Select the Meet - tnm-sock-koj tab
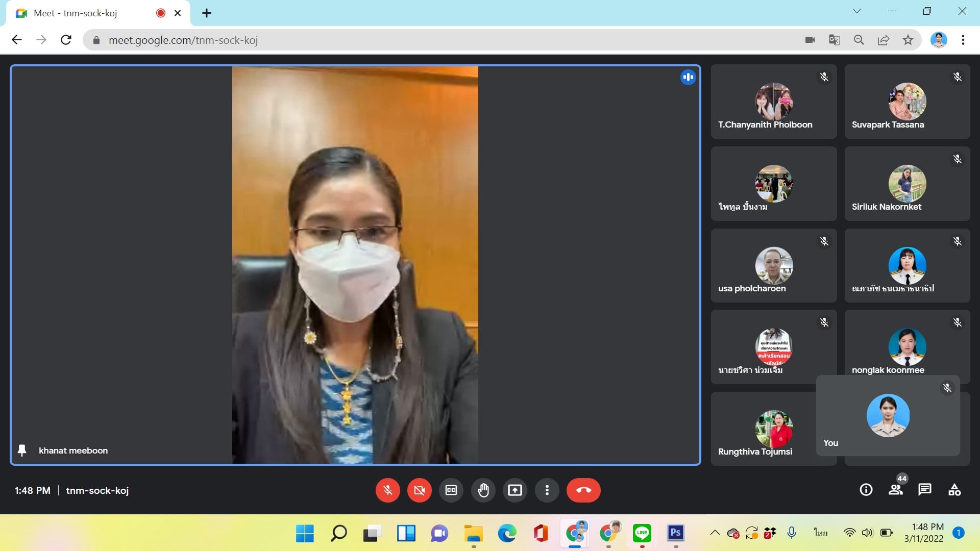The width and height of the screenshot is (980, 551). (x=98, y=13)
